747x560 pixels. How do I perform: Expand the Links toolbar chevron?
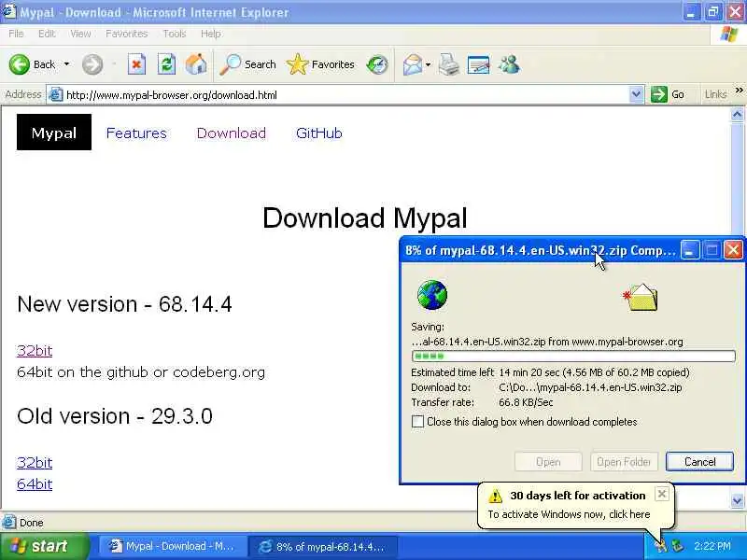tap(739, 90)
